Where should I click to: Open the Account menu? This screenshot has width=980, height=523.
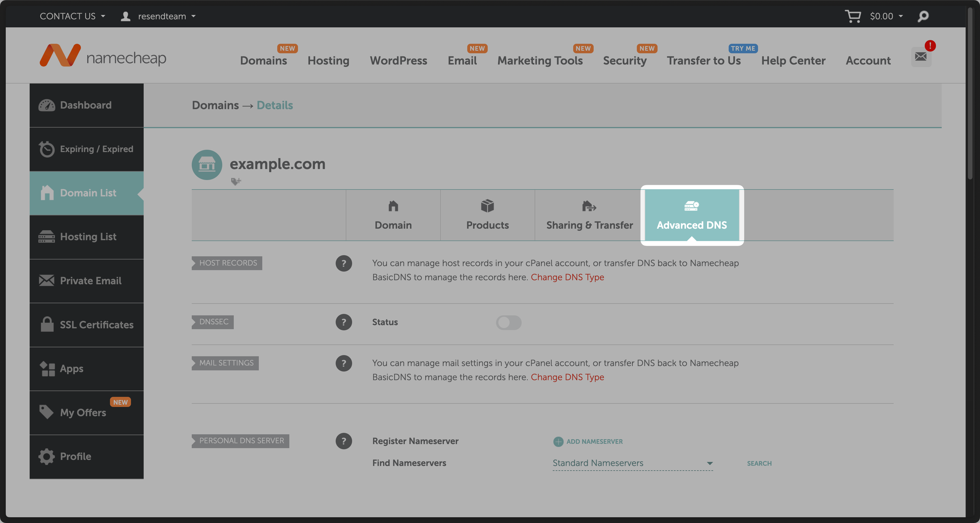tap(868, 60)
